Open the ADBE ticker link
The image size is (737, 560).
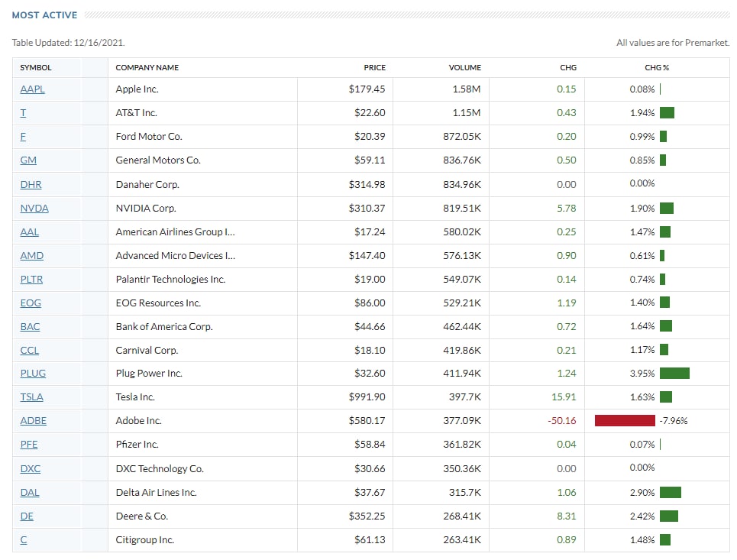(x=34, y=420)
